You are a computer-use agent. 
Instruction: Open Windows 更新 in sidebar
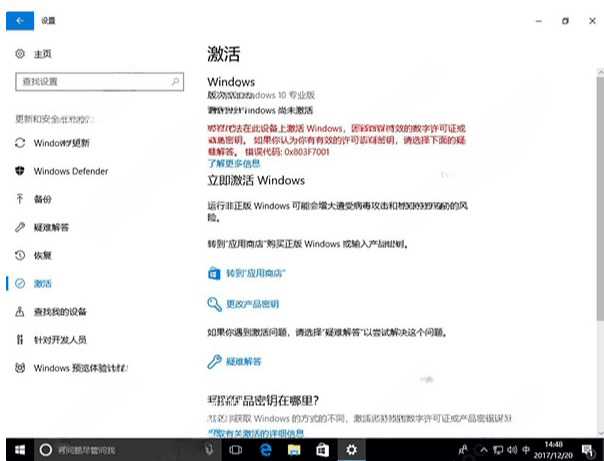(x=62, y=143)
